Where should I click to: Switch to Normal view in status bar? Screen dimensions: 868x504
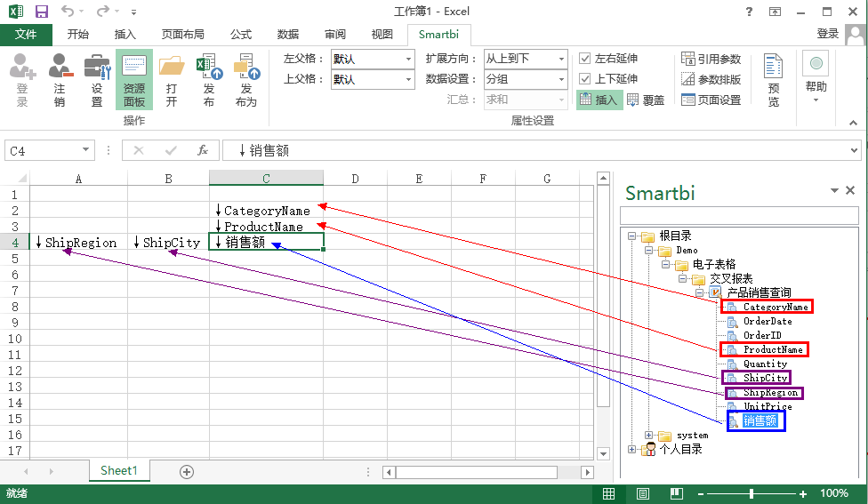(609, 494)
